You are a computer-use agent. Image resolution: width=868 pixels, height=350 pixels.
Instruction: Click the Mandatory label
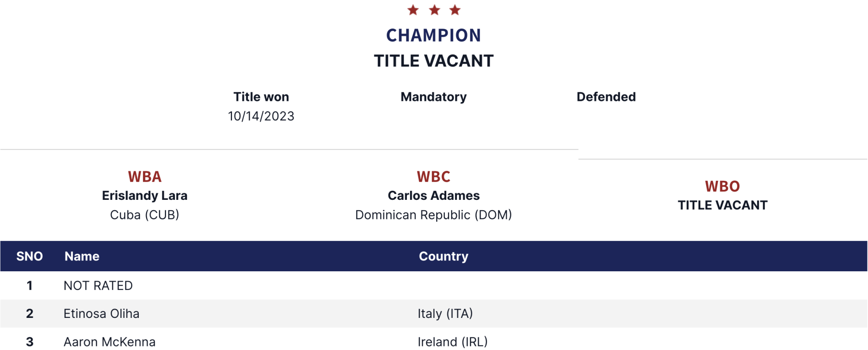(x=434, y=97)
